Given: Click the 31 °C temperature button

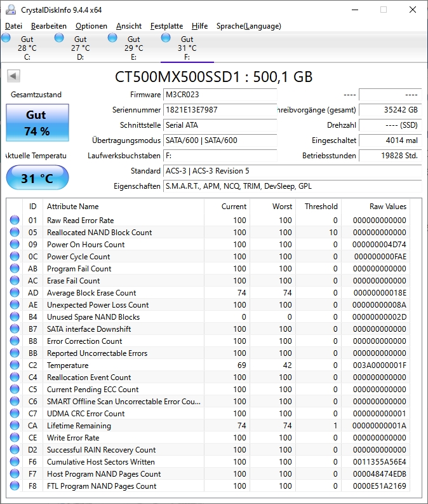Looking at the screenshot, I should [37, 178].
